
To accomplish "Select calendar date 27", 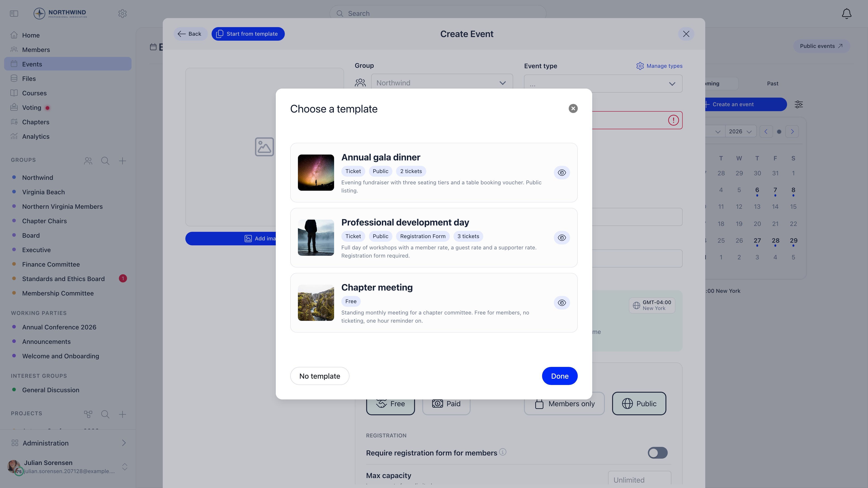I will pos(757,240).
